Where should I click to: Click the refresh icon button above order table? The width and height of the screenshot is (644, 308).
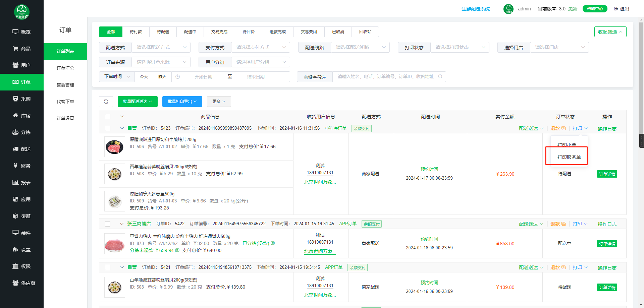[106, 102]
